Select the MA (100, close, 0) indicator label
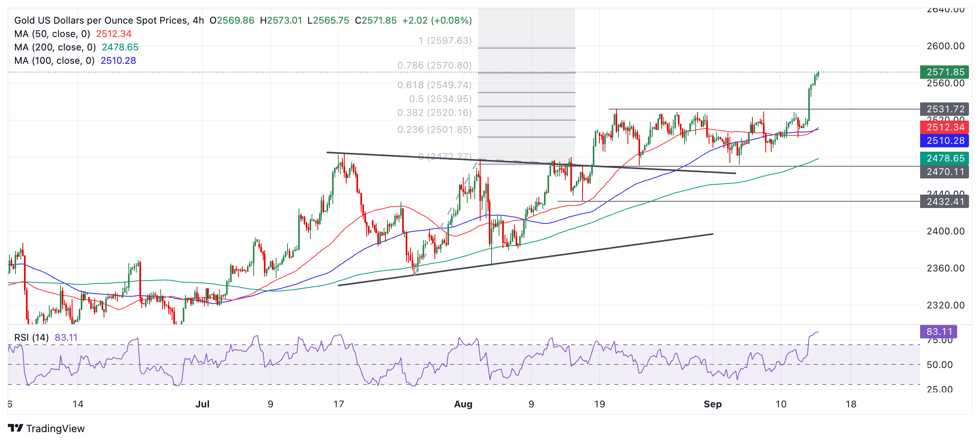This screenshot has width=980, height=442. (x=54, y=61)
